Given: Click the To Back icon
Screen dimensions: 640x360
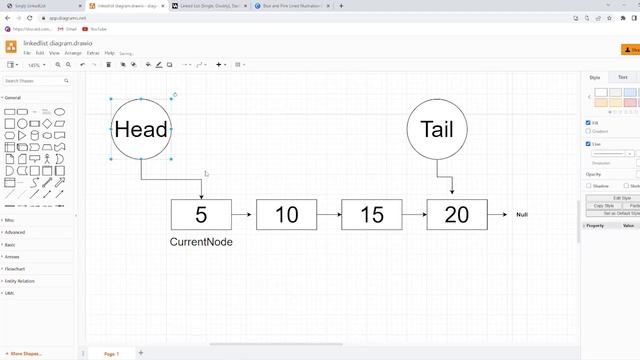Looking at the screenshot, I should tap(133, 64).
